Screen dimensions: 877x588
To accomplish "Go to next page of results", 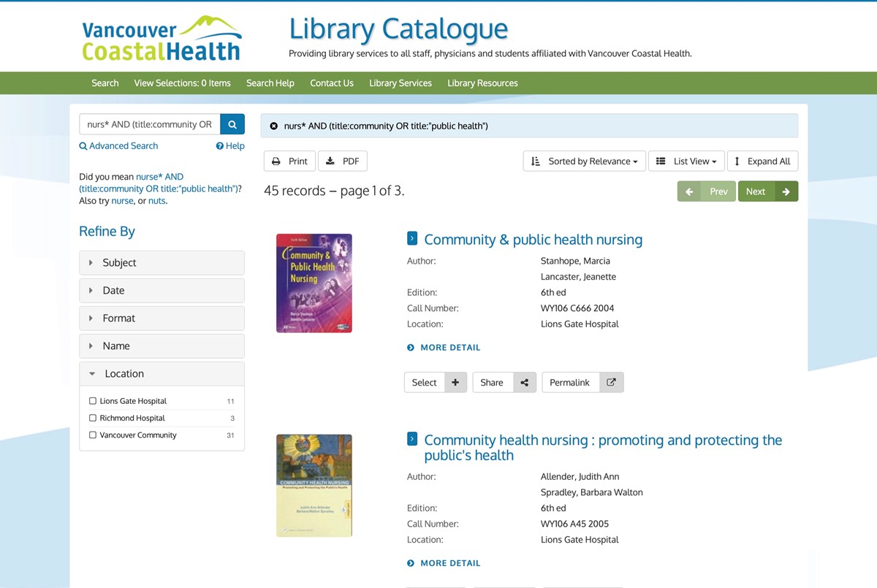I will point(767,191).
